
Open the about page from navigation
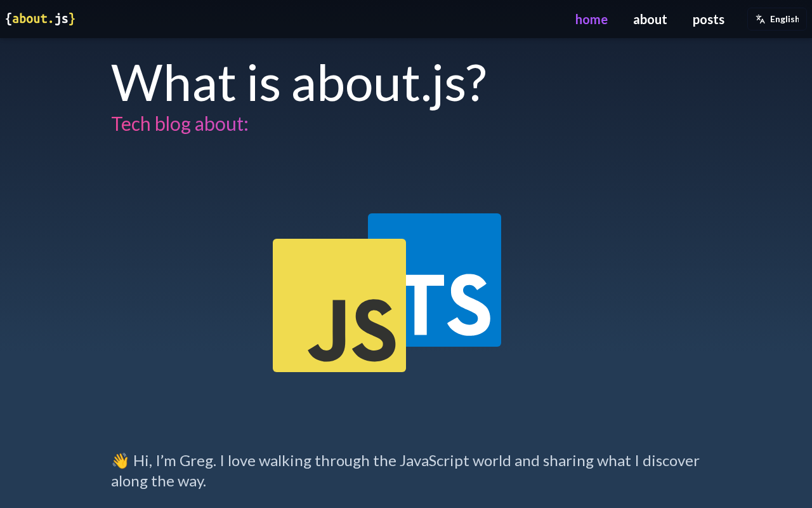[650, 19]
